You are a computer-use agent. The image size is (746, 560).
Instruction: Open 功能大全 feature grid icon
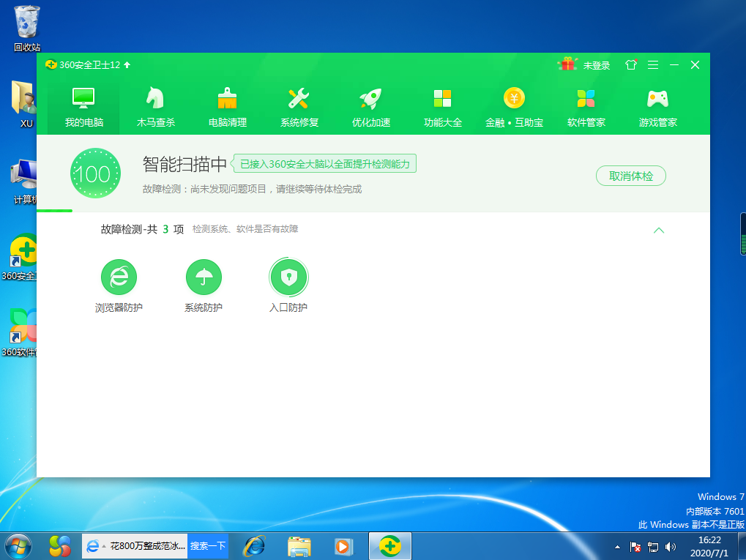tap(442, 99)
